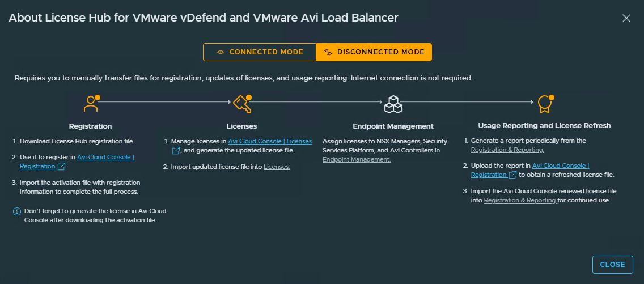This screenshot has height=284, width=644.
Task: Click the Registration heading
Action: click(x=90, y=126)
